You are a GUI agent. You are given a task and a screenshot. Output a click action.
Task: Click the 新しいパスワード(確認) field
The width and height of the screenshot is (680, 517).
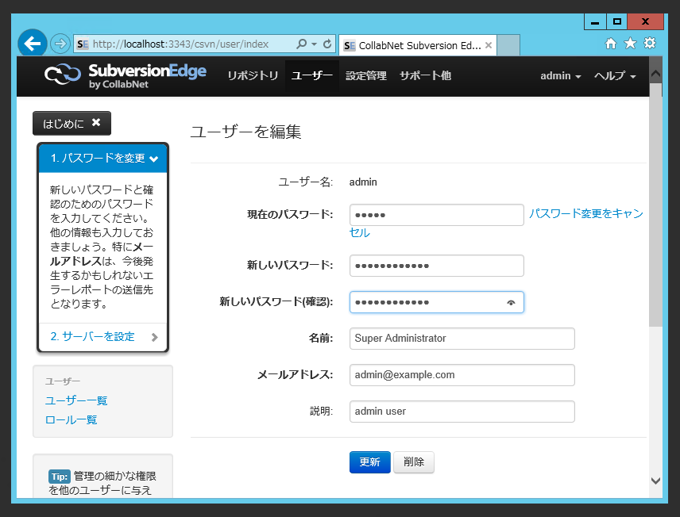437,302
